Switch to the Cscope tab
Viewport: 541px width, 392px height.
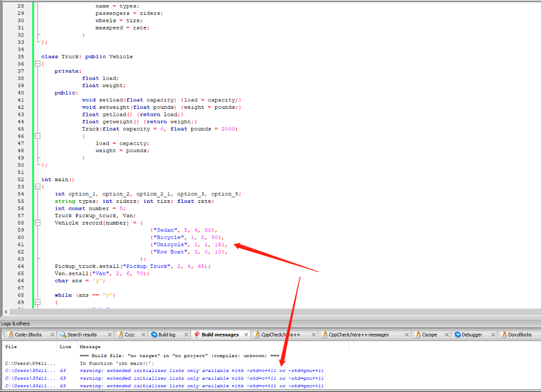click(429, 334)
